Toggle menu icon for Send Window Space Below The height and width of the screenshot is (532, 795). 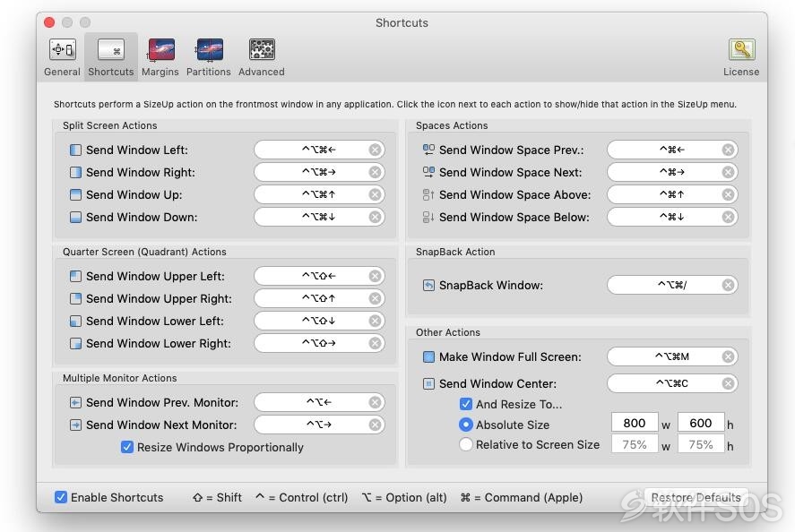click(428, 217)
